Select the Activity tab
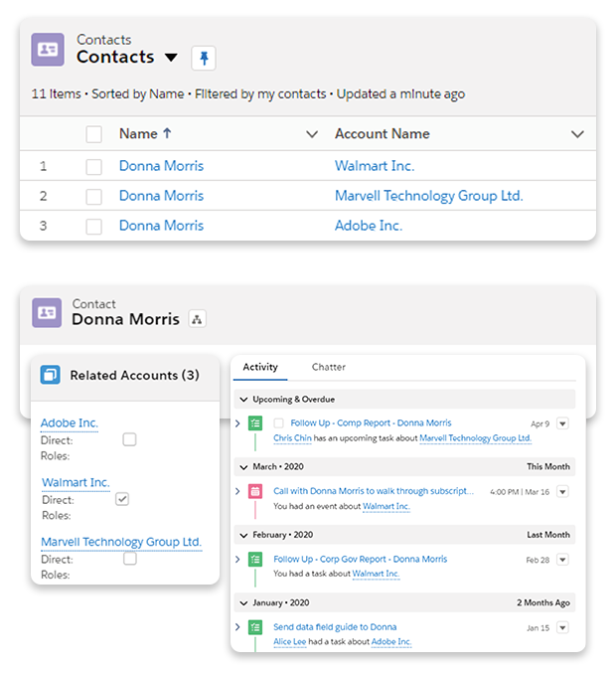This screenshot has width=616, height=674. click(x=260, y=367)
